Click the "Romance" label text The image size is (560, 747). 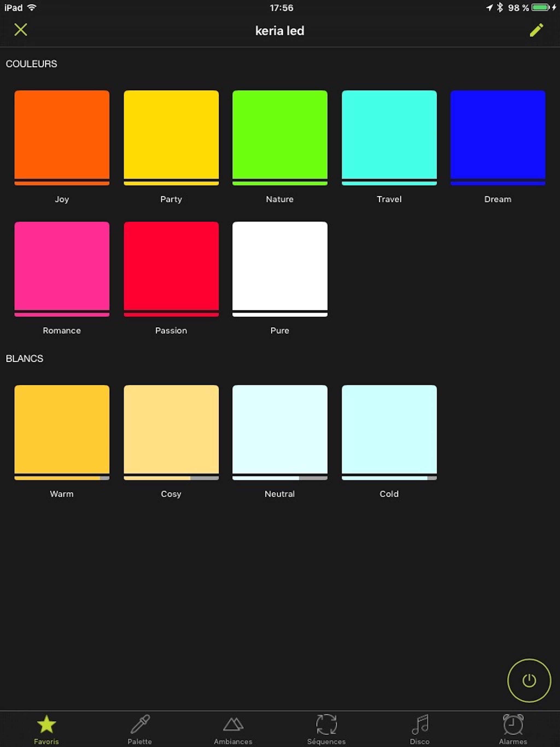(x=62, y=331)
